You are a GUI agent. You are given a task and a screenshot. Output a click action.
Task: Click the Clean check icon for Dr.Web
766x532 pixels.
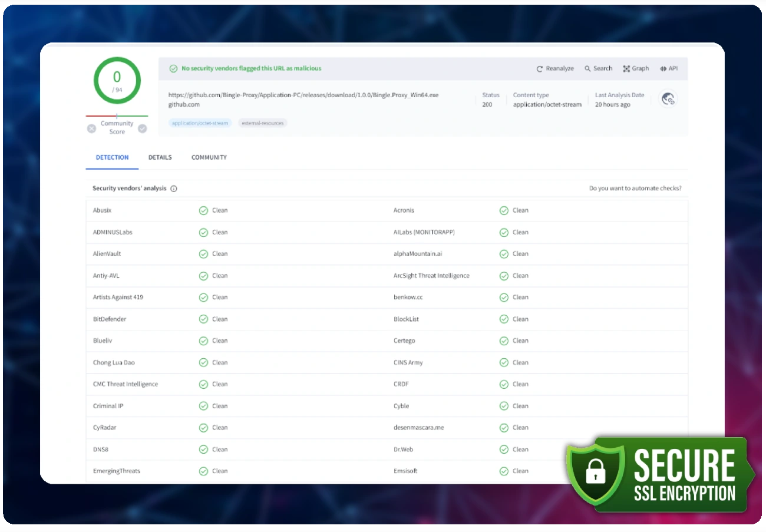(504, 450)
